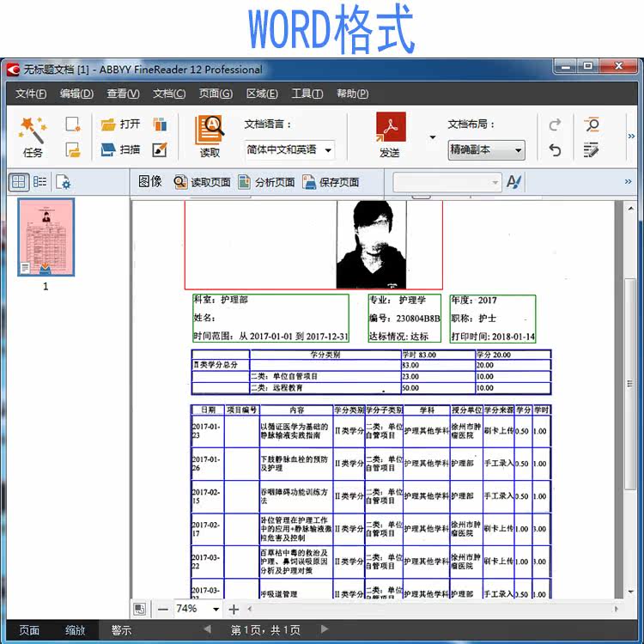
Task: Click zoom out minus button
Action: (x=163, y=609)
